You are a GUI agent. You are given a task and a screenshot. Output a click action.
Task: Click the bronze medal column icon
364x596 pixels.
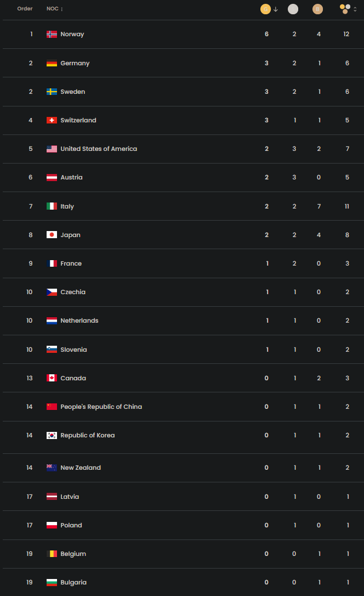point(317,9)
